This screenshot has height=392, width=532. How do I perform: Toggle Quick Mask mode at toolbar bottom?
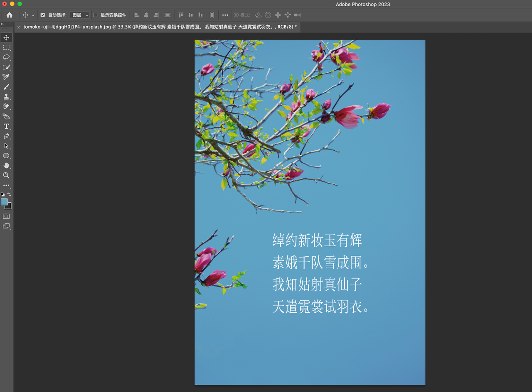coord(6,216)
